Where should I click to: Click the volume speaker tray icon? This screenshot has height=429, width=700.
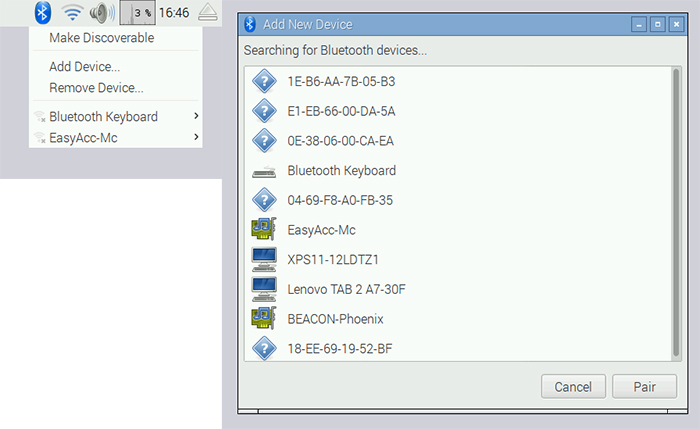(x=102, y=13)
